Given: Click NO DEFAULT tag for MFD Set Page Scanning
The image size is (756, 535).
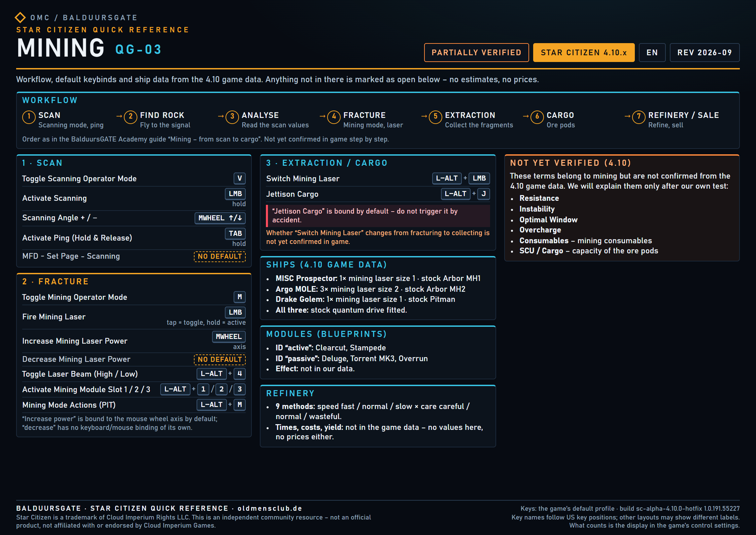Looking at the screenshot, I should tap(220, 256).
